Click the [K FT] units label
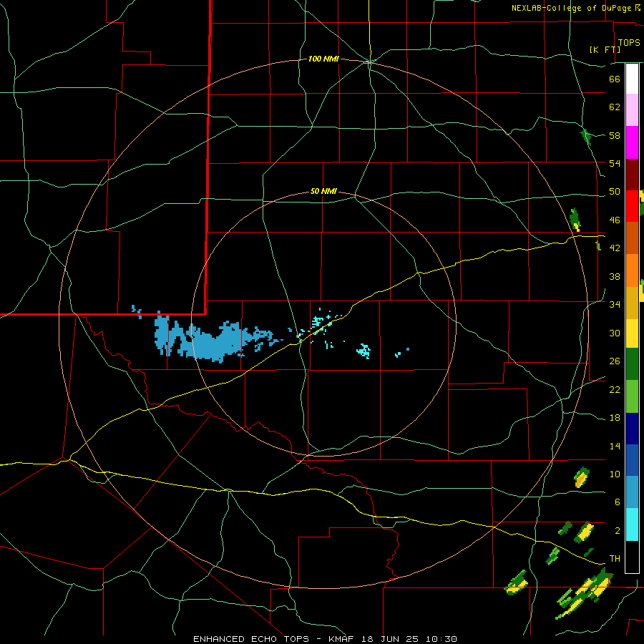The width and height of the screenshot is (644, 644). (605, 49)
